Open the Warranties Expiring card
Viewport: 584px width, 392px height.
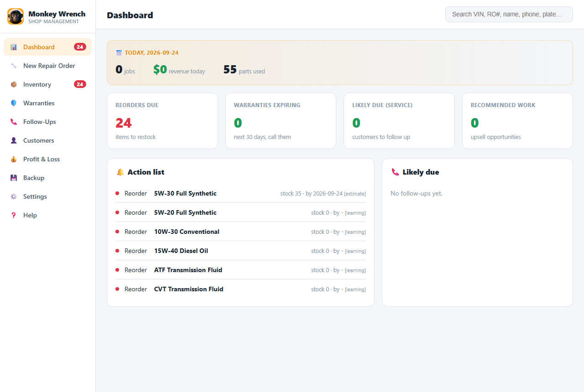[281, 121]
